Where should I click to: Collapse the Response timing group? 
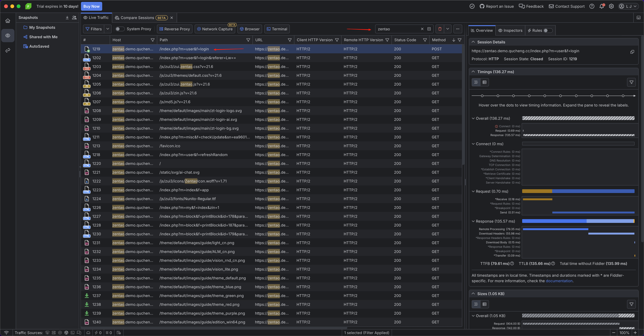(473, 221)
